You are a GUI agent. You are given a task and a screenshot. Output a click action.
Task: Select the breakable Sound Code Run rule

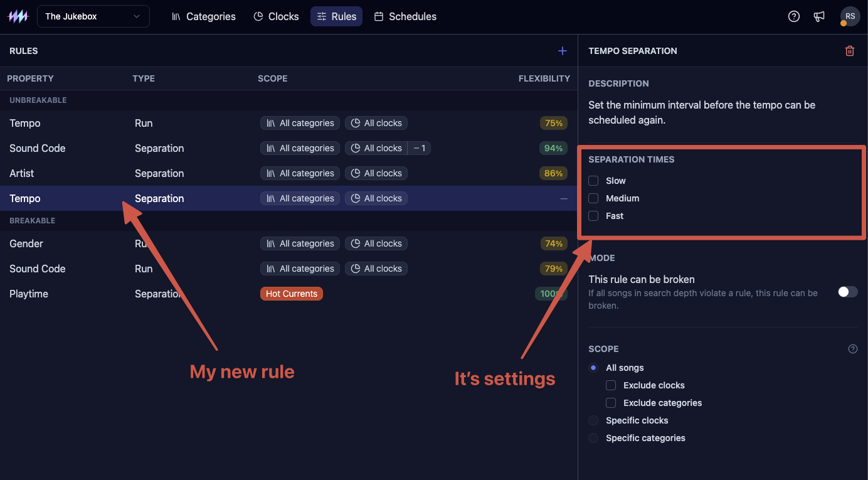[x=288, y=269]
